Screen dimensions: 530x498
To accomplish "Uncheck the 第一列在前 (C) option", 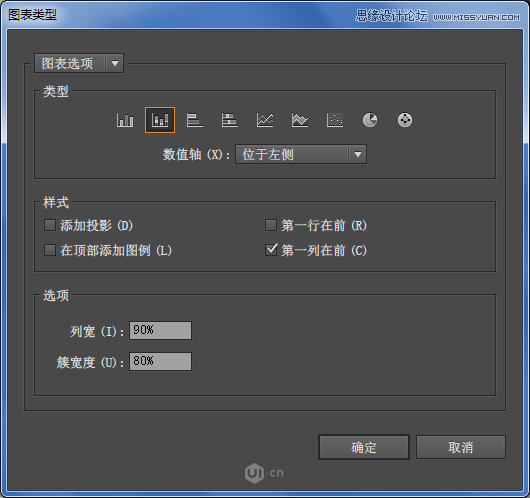I will [271, 250].
